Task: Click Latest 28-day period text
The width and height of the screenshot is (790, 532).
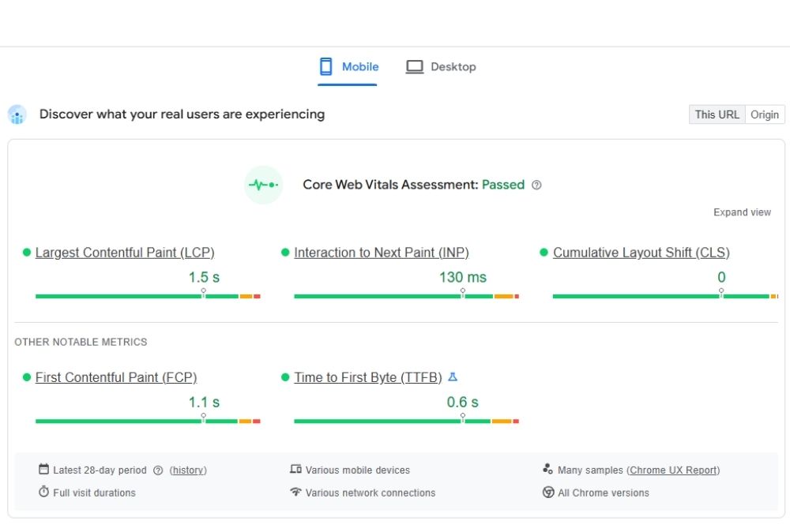Action: tap(100, 470)
